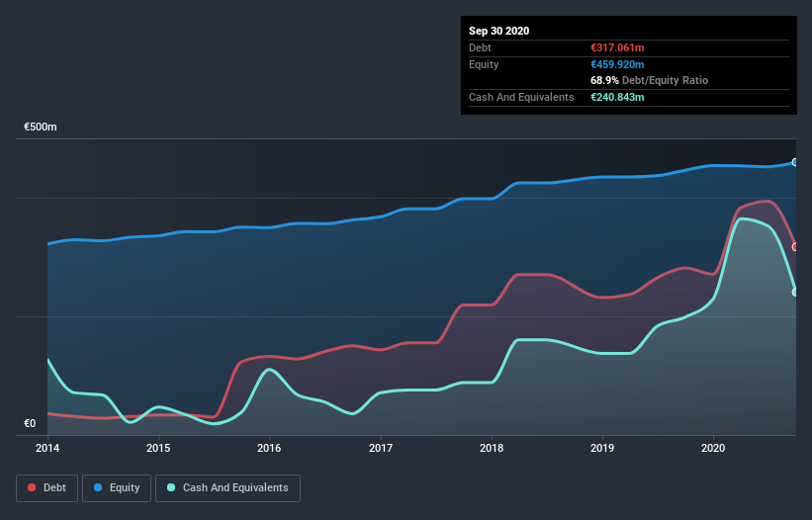Click the blue Equity endpoint marker

click(795, 162)
